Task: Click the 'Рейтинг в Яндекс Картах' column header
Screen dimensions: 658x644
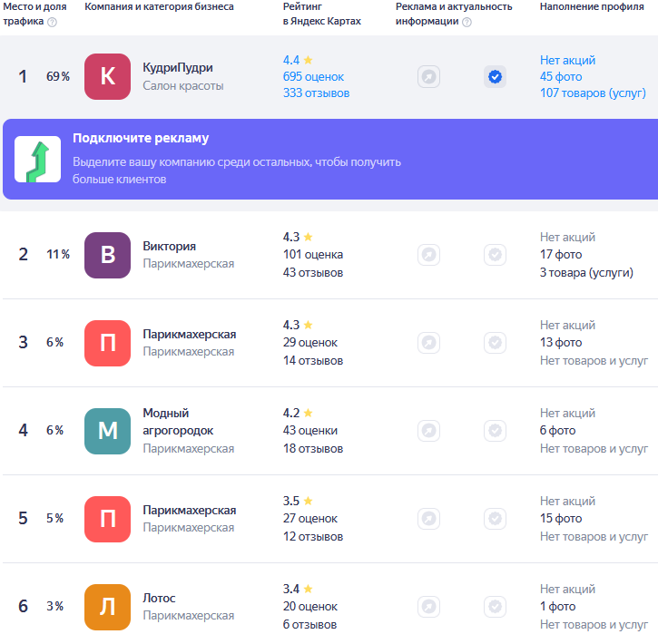Action: 322,14
